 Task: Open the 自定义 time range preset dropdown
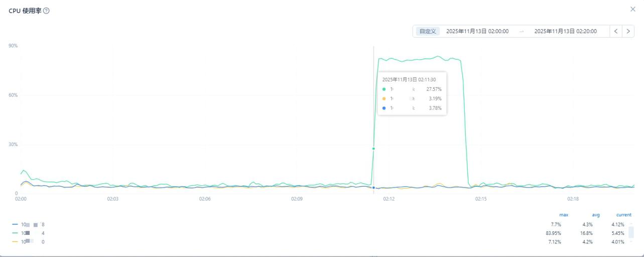click(x=428, y=31)
